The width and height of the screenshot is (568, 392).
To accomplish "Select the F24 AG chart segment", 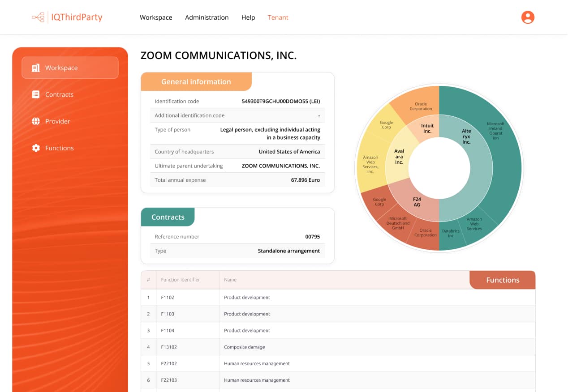I will 417,202.
